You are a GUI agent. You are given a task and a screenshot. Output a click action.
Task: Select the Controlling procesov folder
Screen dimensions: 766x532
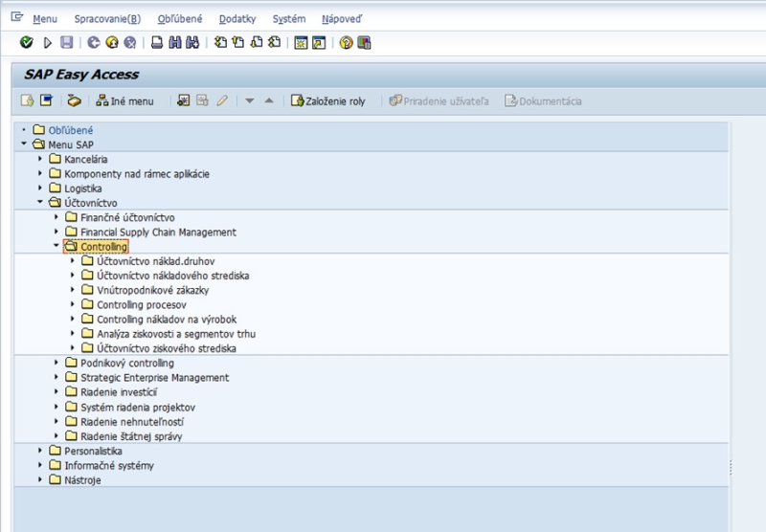134,305
